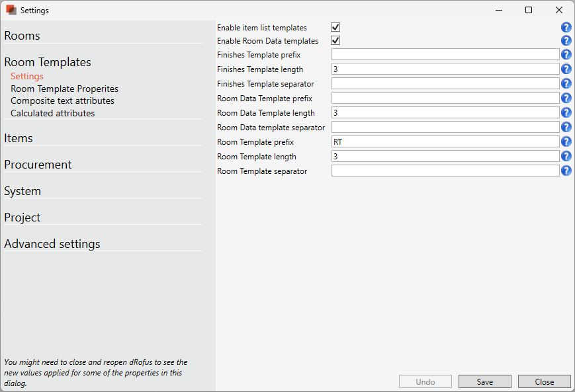The height and width of the screenshot is (392, 575).
Task: Focus the Finishes Template separator field
Action: click(445, 84)
